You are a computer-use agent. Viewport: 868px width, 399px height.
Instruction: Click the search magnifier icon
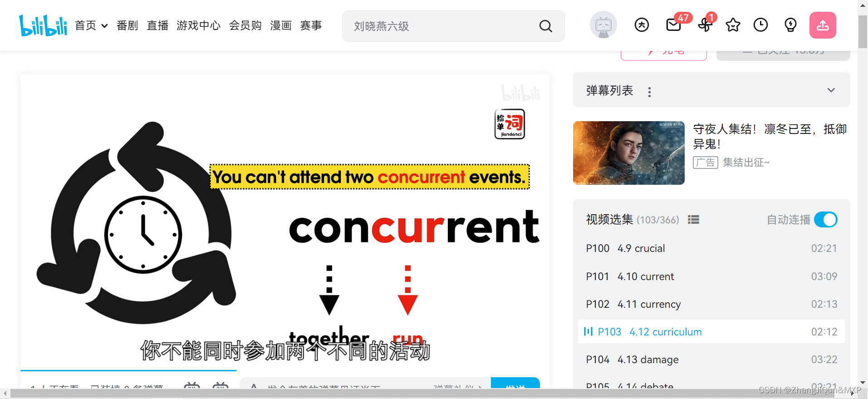546,26
